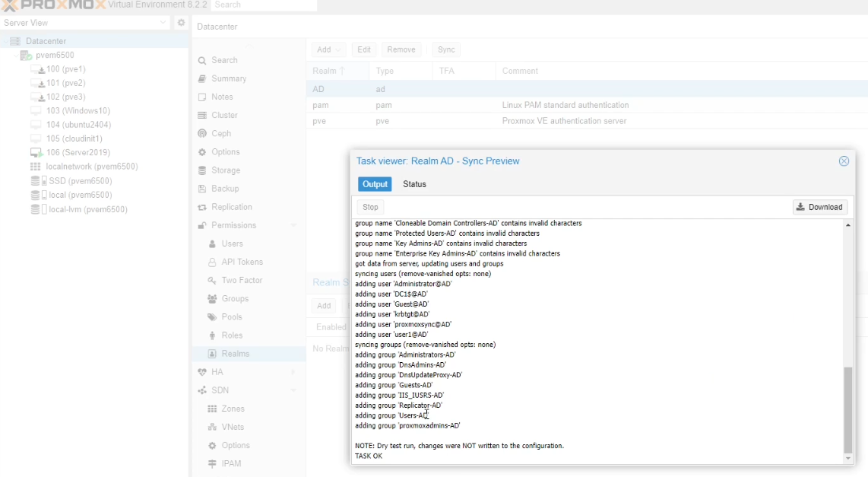868x477 pixels.
Task: Select the local-lvm storage node
Action: pyautogui.click(x=87, y=209)
